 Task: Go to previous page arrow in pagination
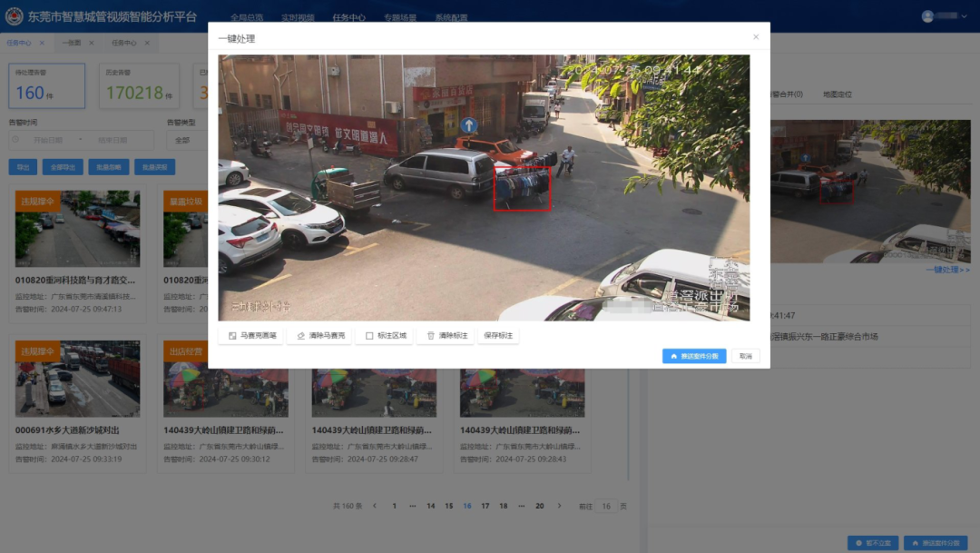(x=375, y=506)
